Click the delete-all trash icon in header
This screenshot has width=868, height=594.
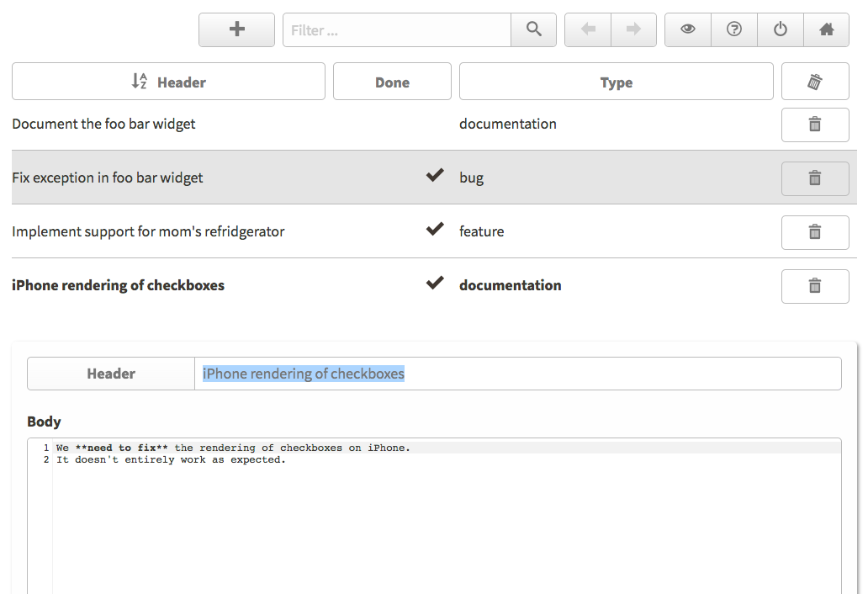click(x=814, y=82)
